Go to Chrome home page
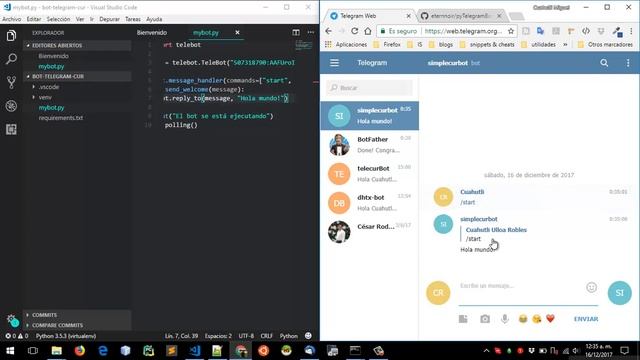This screenshot has height=360, width=640. point(368,31)
